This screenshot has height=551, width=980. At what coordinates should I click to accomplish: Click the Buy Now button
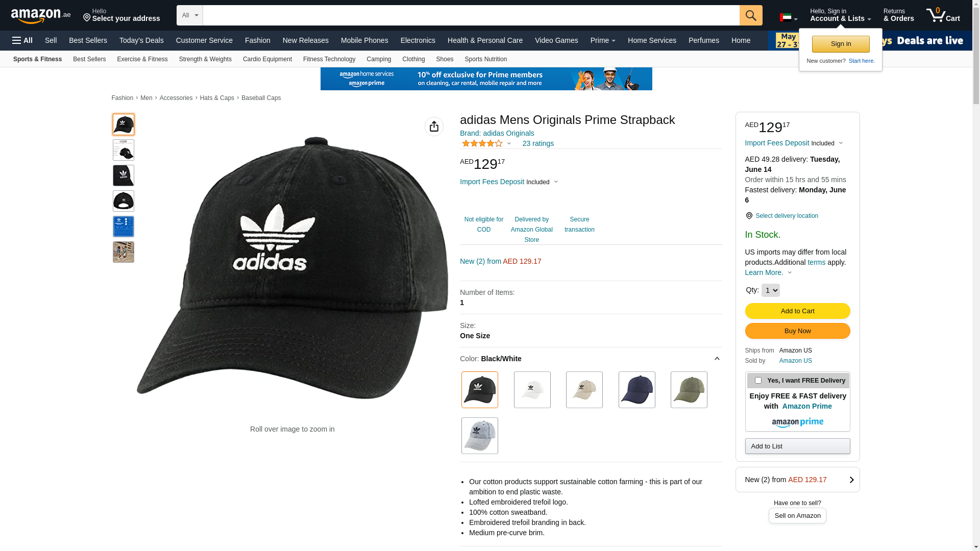coord(797,331)
